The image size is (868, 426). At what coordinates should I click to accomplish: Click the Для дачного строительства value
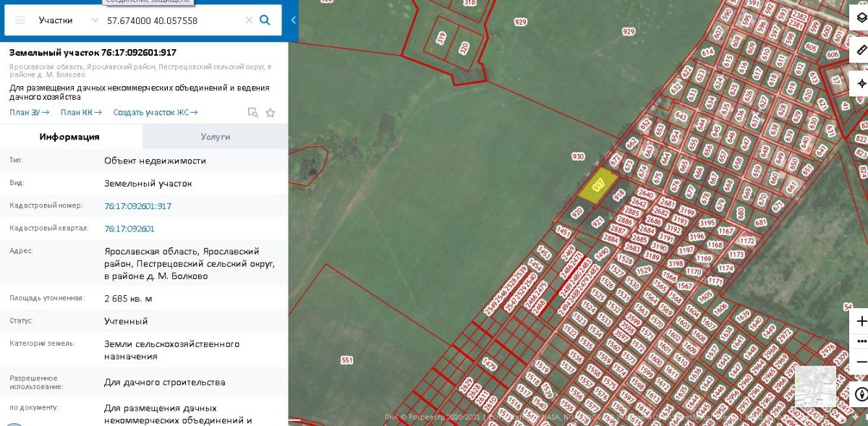tap(165, 382)
